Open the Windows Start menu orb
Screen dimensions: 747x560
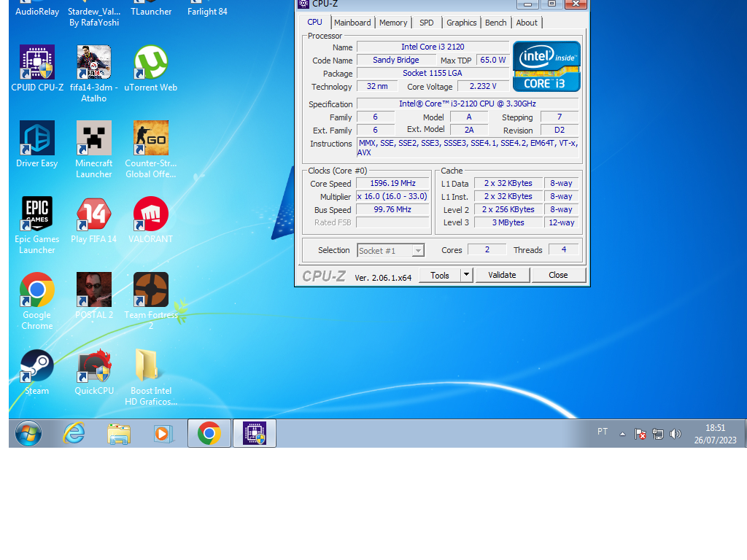(x=28, y=433)
